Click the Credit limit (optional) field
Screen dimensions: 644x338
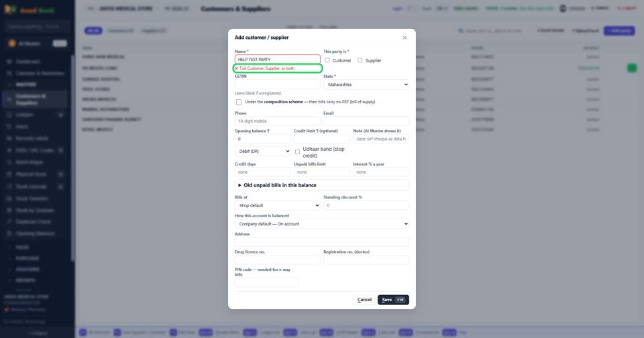coord(321,139)
